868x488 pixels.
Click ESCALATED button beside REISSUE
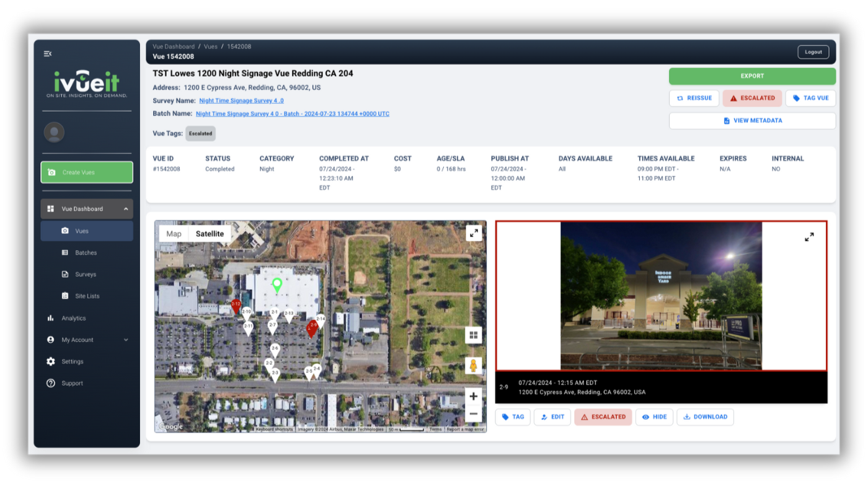click(752, 98)
